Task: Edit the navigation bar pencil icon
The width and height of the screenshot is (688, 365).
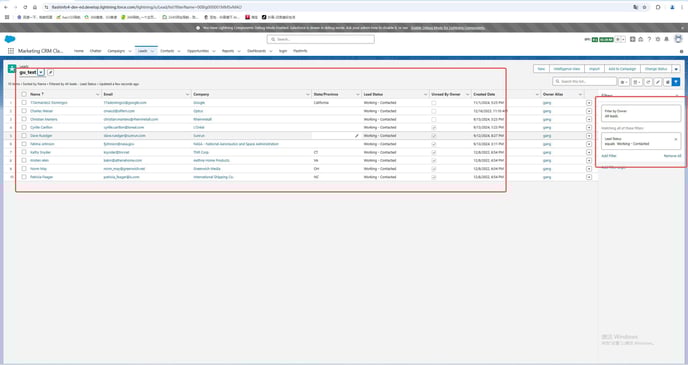Action: click(681, 51)
